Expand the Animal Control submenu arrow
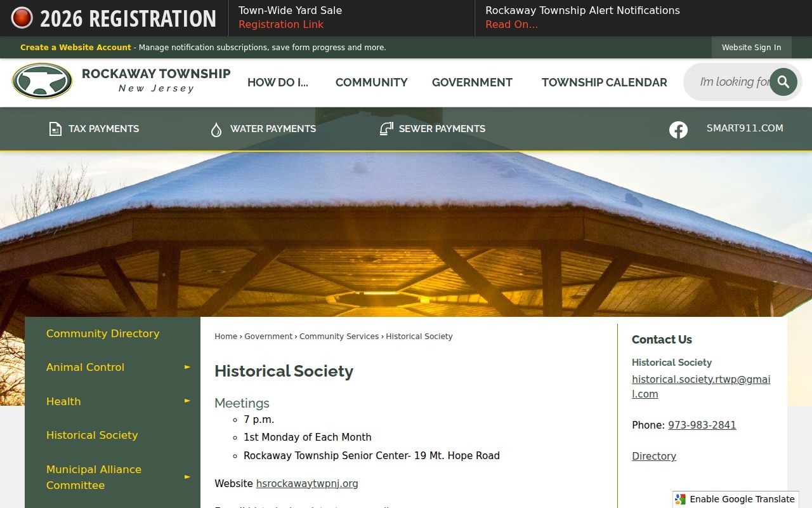The image size is (812, 508). point(187,367)
